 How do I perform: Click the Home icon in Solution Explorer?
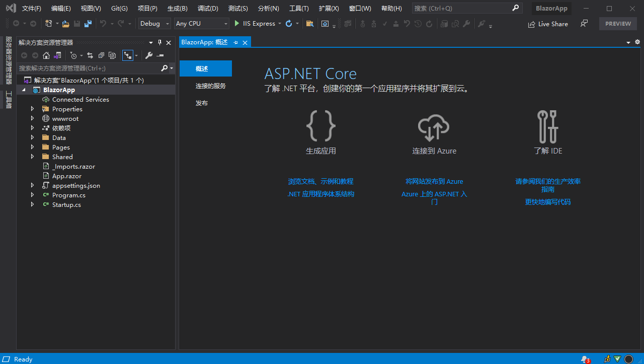point(46,55)
